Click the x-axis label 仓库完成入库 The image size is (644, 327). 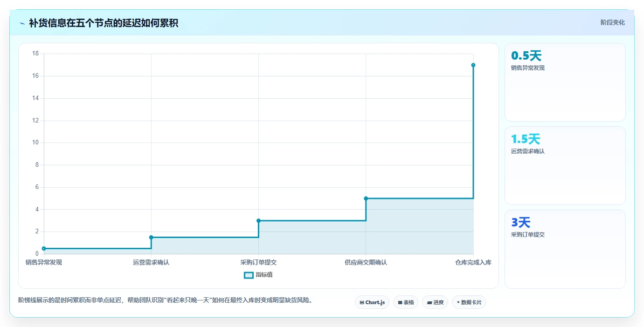[473, 263]
